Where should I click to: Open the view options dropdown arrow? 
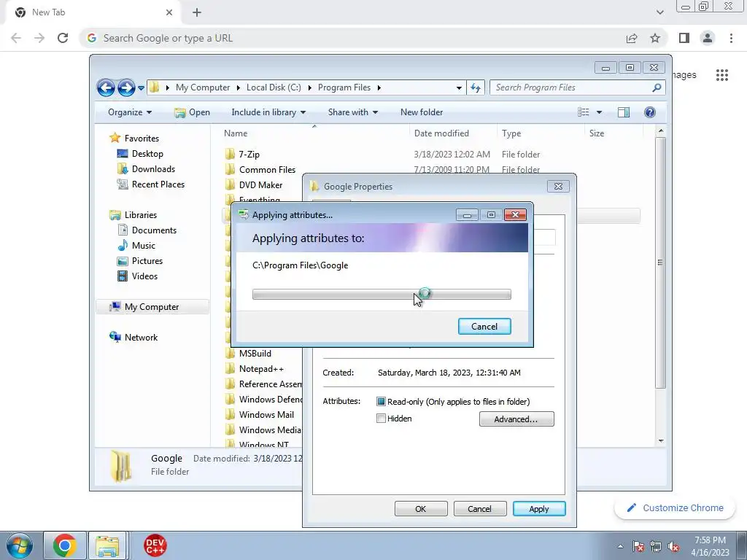click(x=600, y=112)
